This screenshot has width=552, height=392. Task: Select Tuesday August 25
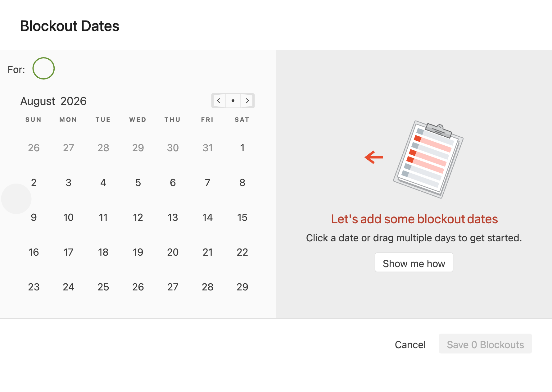[103, 287]
